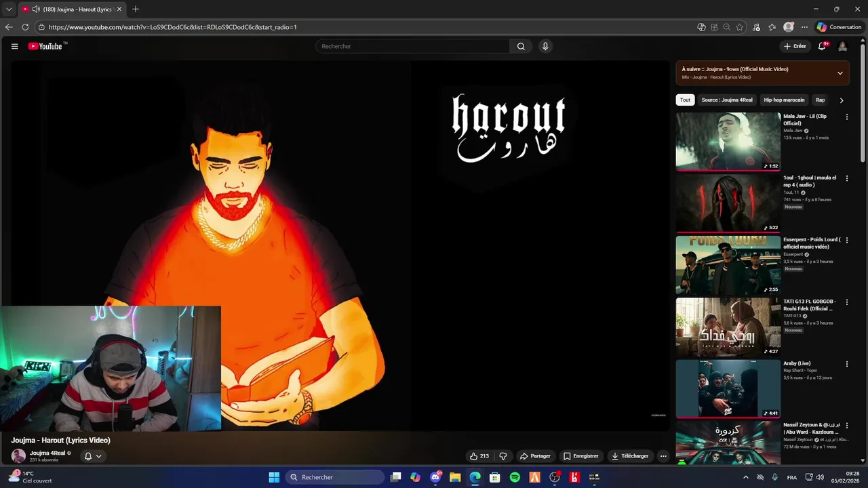Click the search magnifier button
868x488 pixels.
521,46
